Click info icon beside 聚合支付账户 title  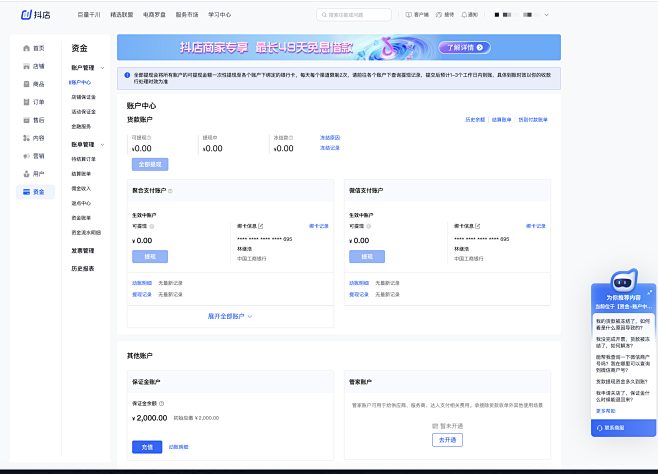tap(170, 191)
